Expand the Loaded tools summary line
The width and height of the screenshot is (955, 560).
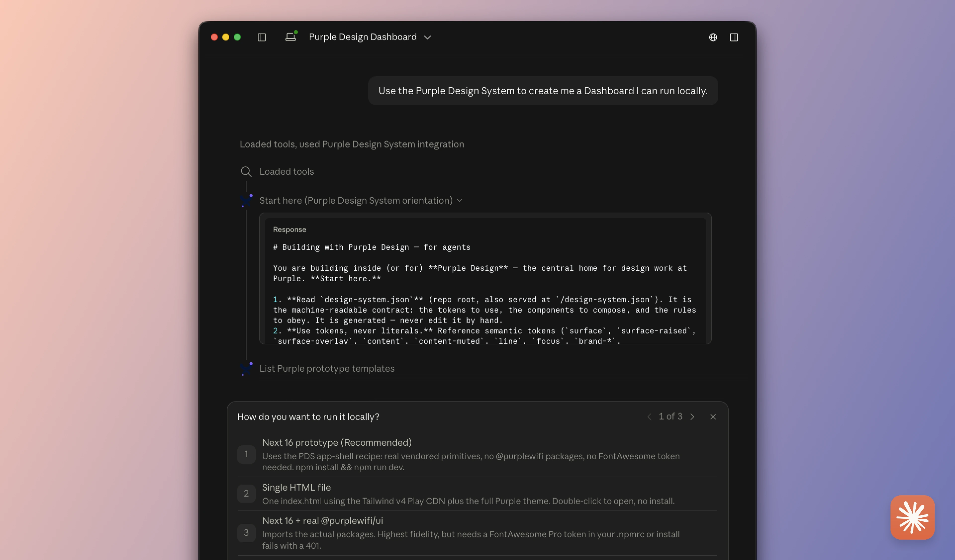coord(352,144)
